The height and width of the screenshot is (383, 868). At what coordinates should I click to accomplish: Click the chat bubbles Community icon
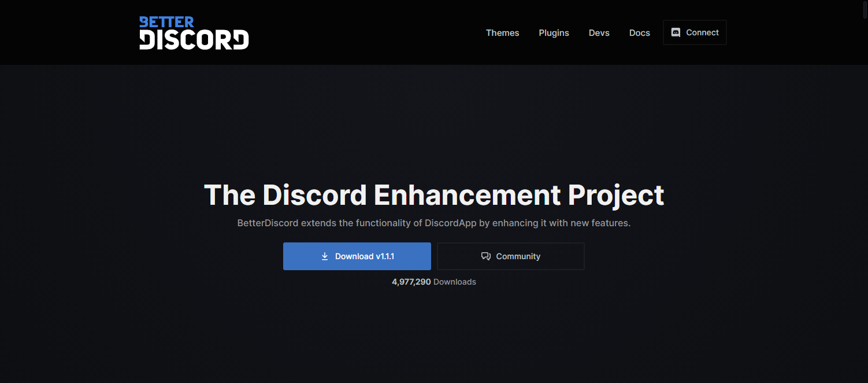(486, 256)
